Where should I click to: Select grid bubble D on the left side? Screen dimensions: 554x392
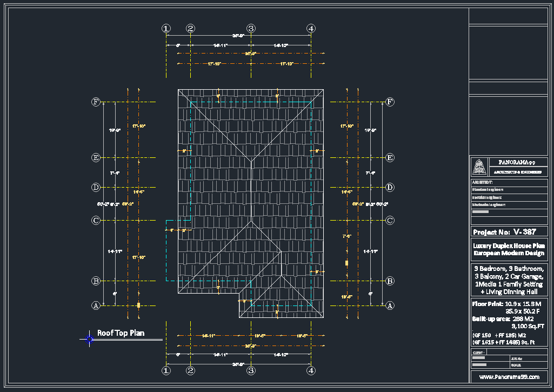pyautogui.click(x=96, y=188)
